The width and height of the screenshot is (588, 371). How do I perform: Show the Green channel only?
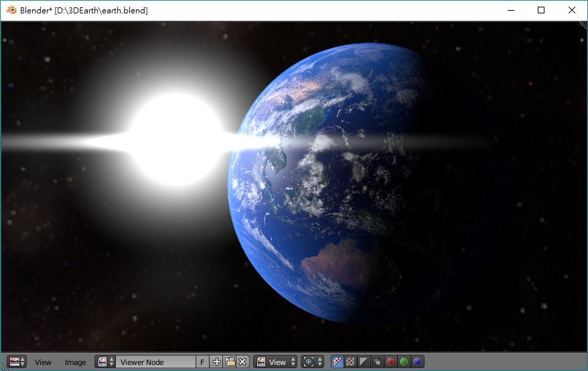(404, 362)
